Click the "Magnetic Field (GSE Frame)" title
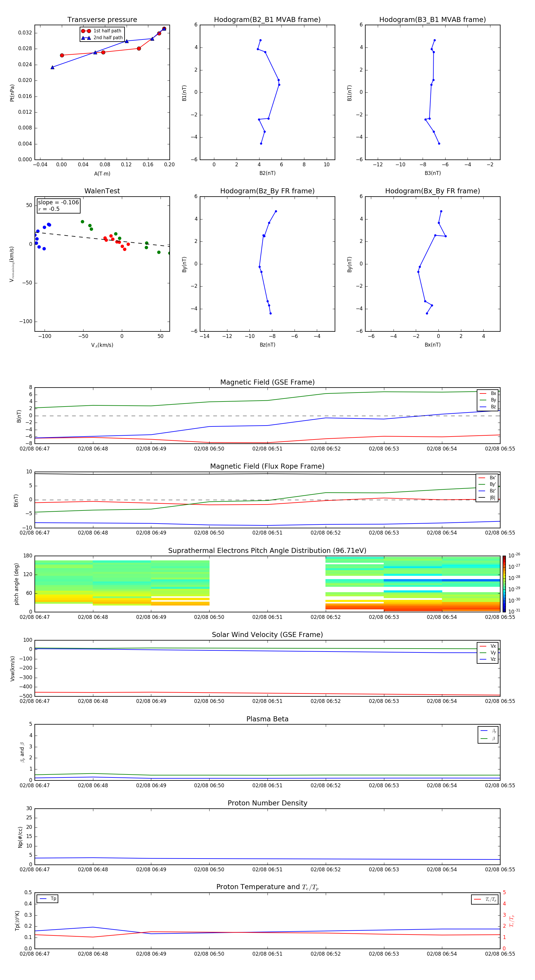The height and width of the screenshot is (980, 535). pyautogui.click(x=267, y=382)
